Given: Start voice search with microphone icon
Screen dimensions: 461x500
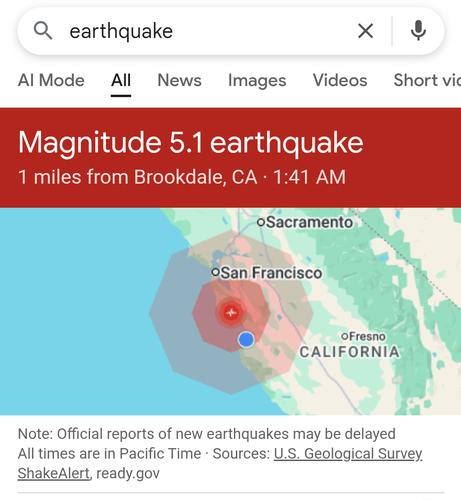Looking at the screenshot, I should pyautogui.click(x=418, y=30).
